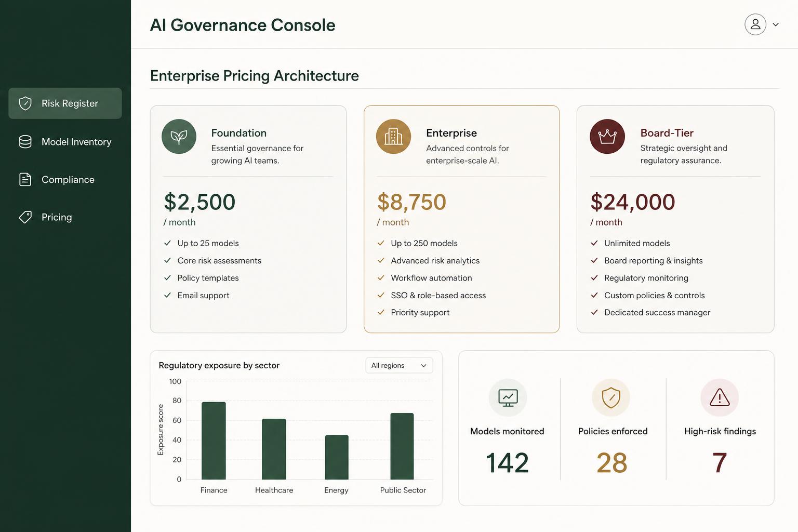This screenshot has height=532, width=798.
Task: Click the $2,500 price
Action: 199,202
